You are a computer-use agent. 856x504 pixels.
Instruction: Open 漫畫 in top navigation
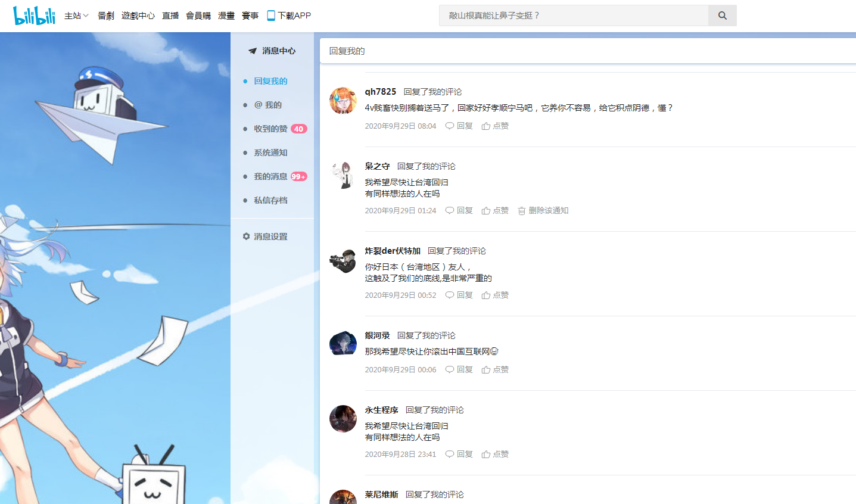(226, 15)
